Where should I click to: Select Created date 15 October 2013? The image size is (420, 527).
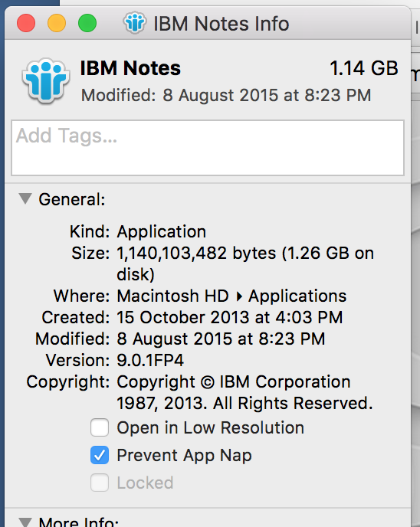coord(230,318)
